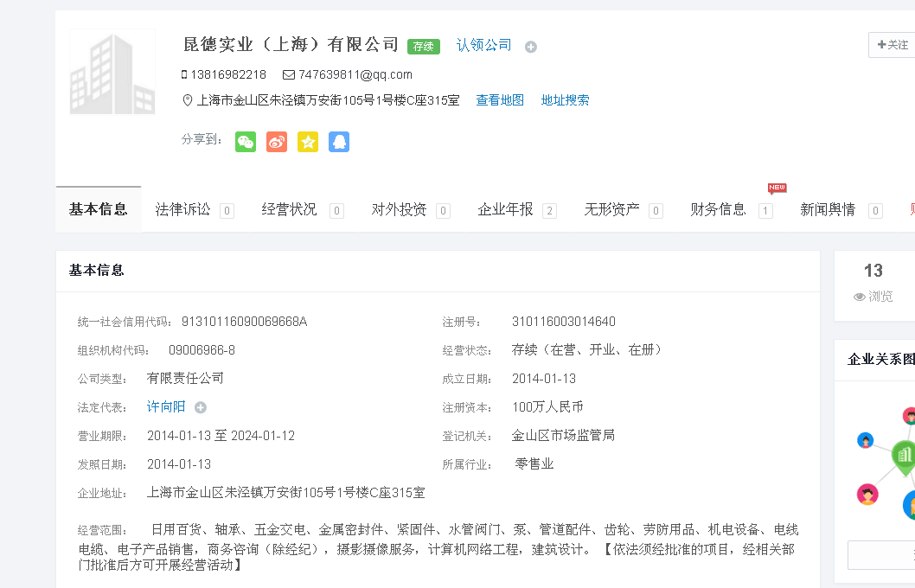Open the 认领公司 link
Viewport: 915px width, 588px height.
(x=483, y=45)
